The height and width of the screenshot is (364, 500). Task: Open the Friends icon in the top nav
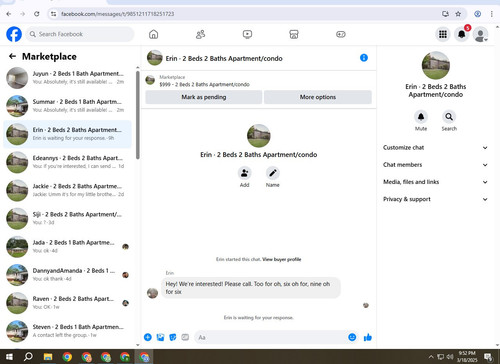pyautogui.click(x=200, y=34)
